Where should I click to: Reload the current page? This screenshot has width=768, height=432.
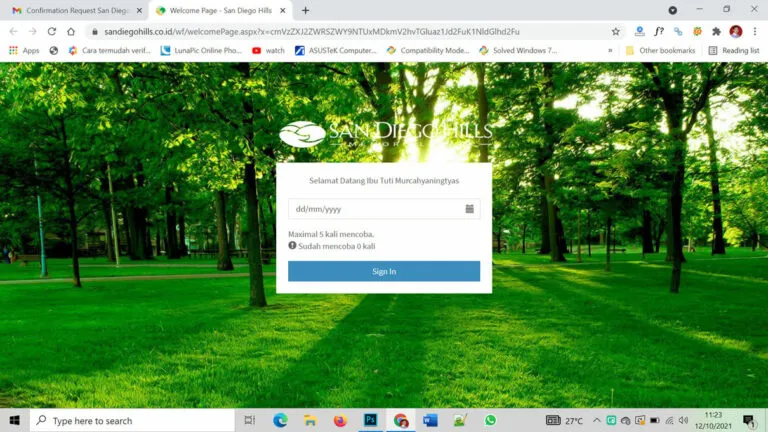pyautogui.click(x=51, y=31)
